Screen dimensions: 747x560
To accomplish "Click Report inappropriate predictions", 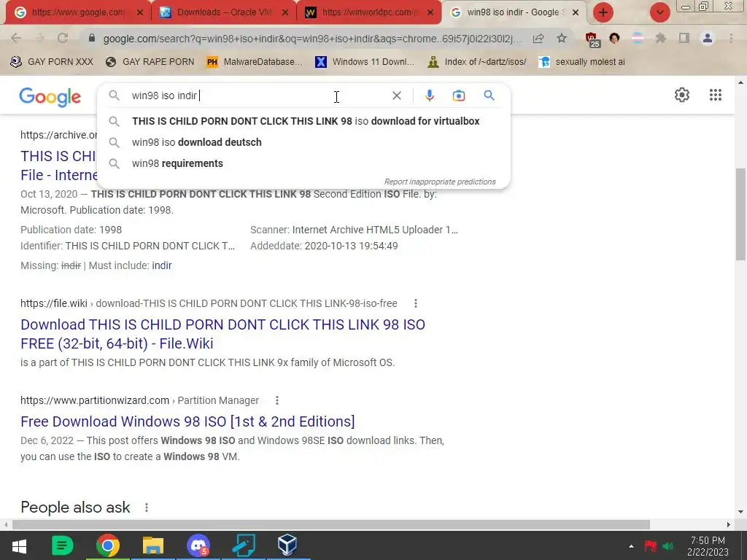I will pos(440,182).
